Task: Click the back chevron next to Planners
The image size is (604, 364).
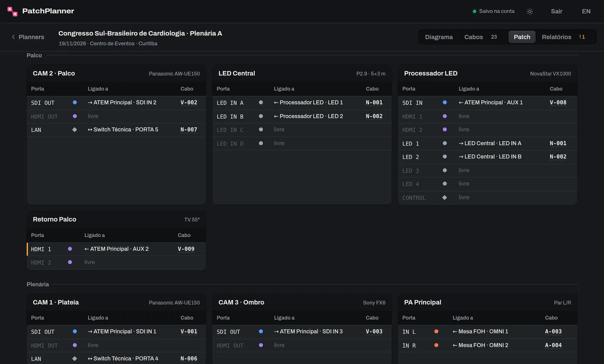Action: 13,37
